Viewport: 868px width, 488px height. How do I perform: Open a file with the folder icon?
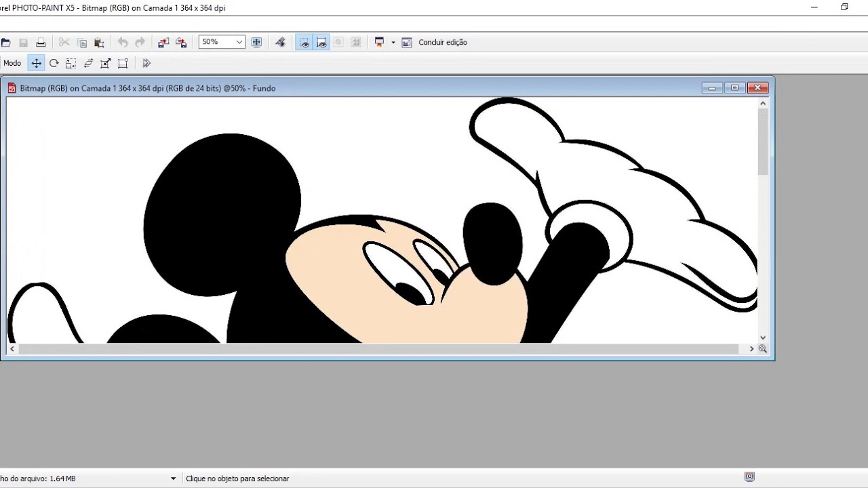tap(5, 42)
